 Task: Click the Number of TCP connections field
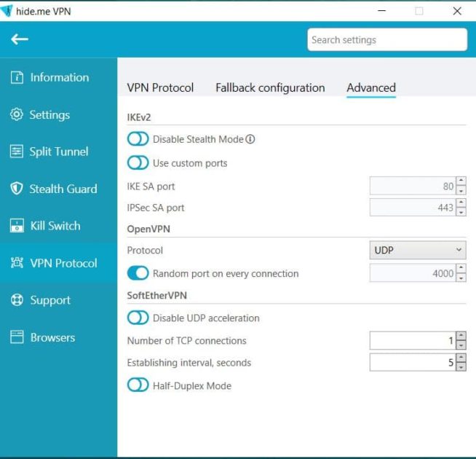click(x=413, y=340)
